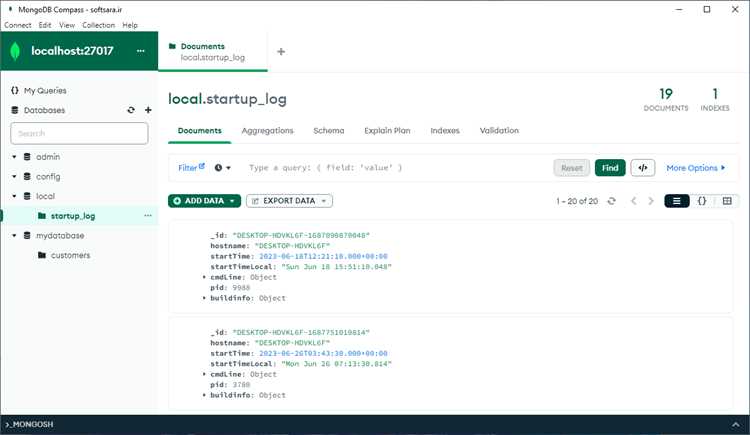This screenshot has height=435, width=750.
Task: Select the local database
Action: click(45, 196)
